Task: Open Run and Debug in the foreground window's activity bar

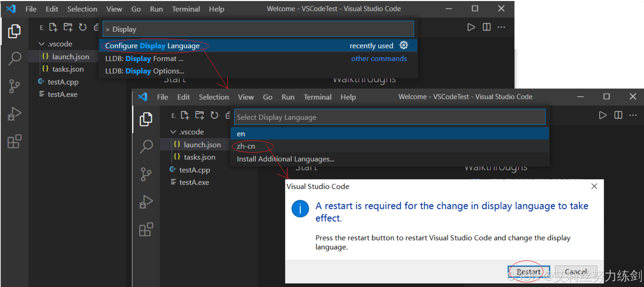Action: tap(146, 202)
